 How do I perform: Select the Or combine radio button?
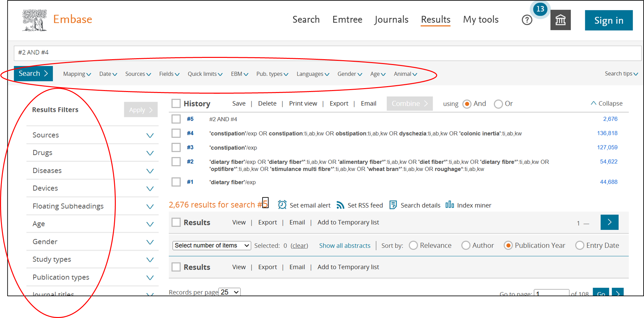click(x=498, y=104)
